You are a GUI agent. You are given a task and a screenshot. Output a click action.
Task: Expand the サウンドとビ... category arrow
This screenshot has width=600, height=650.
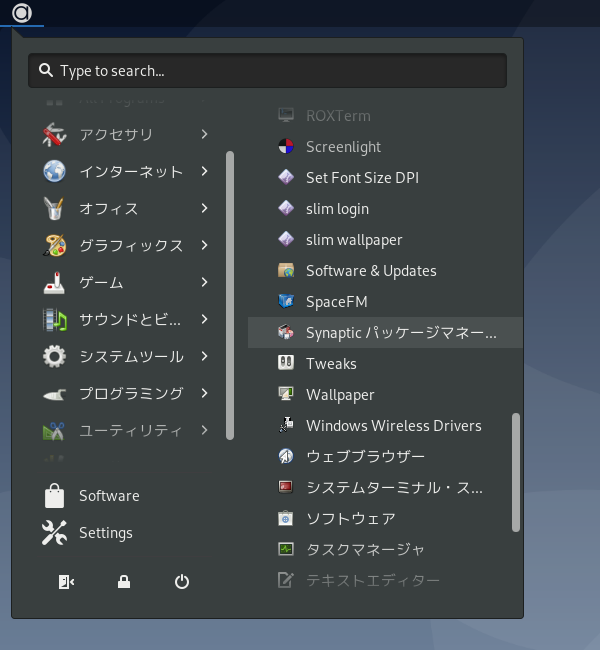tap(204, 319)
